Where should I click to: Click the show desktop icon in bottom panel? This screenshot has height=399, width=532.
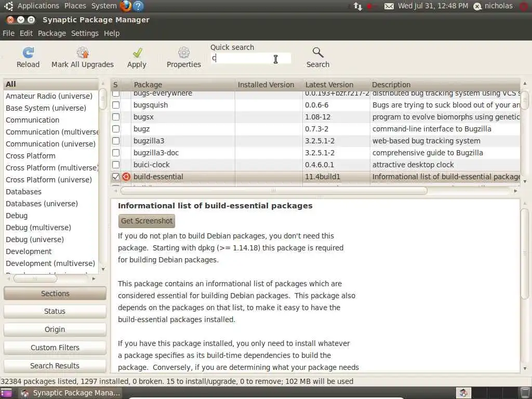(6, 393)
